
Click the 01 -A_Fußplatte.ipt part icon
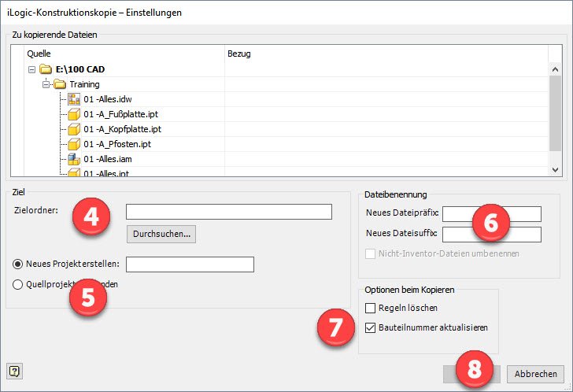pyautogui.click(x=74, y=114)
